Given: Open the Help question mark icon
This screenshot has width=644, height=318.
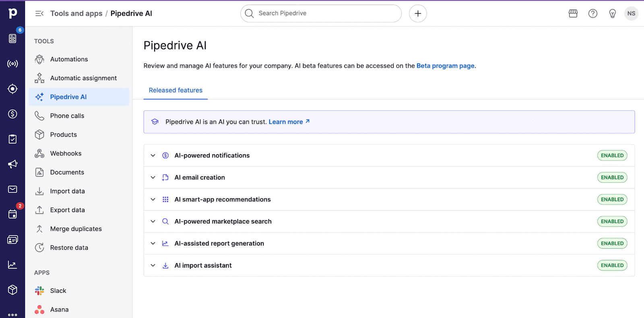Looking at the screenshot, I should pos(592,14).
